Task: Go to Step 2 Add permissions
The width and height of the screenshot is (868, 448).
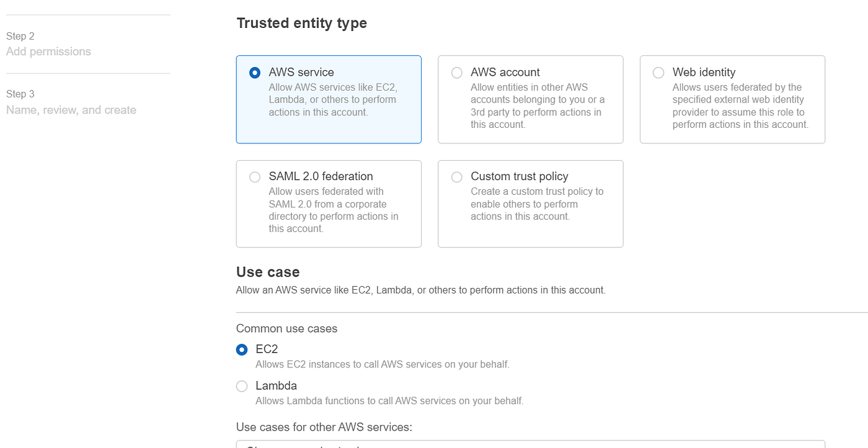Action: 48,43
